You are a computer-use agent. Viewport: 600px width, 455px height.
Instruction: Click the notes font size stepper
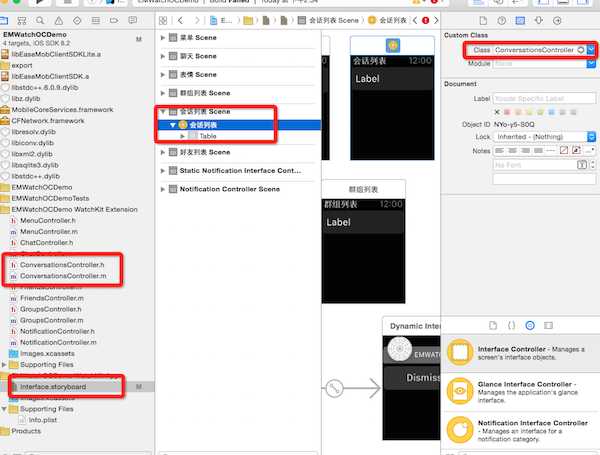tap(592, 165)
